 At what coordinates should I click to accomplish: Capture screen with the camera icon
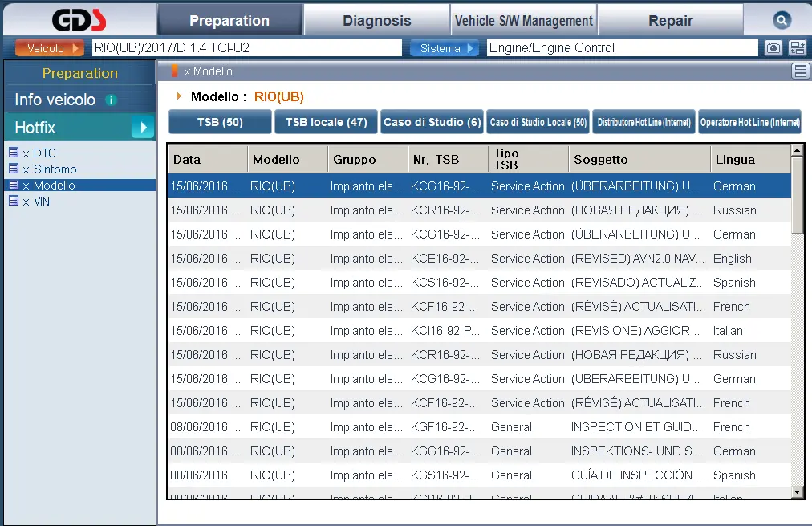[x=773, y=48]
